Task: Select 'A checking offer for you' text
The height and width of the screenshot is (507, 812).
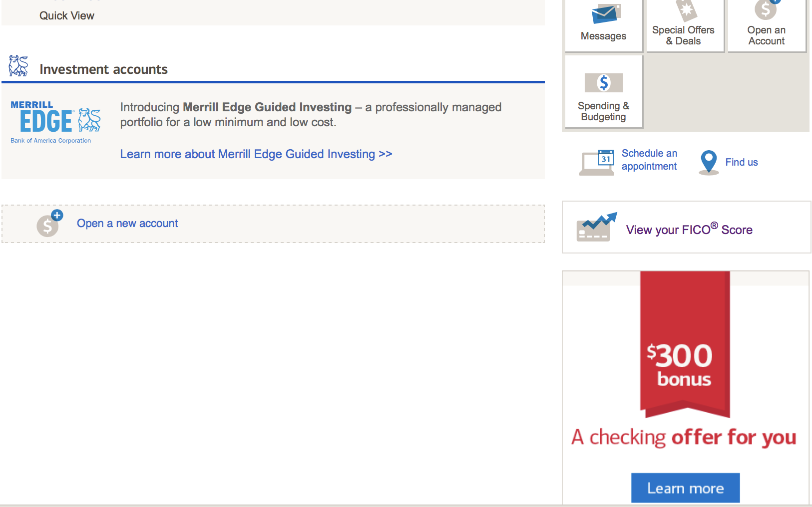Action: tap(684, 437)
